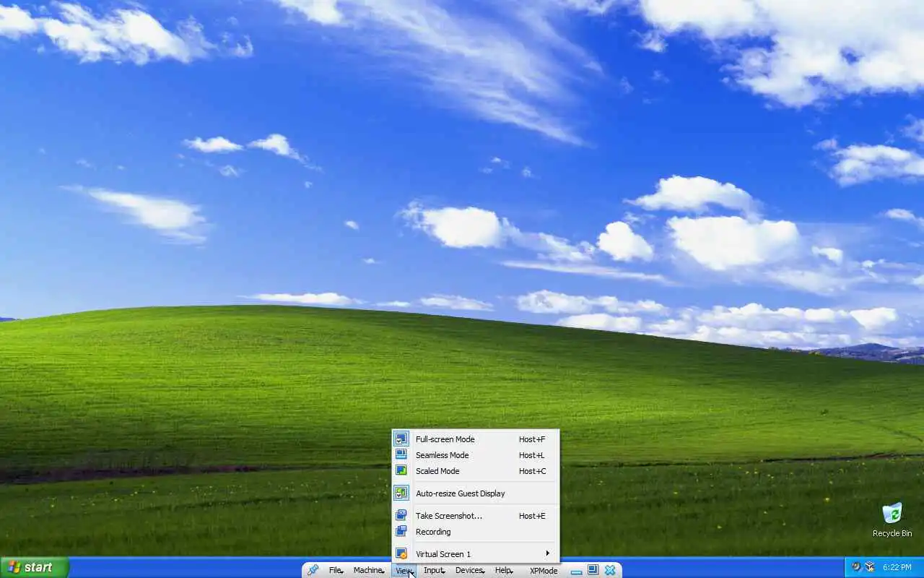Click the VirtualBox cube tray icon
This screenshot has height=578, width=924.
pyautogui.click(x=870, y=568)
